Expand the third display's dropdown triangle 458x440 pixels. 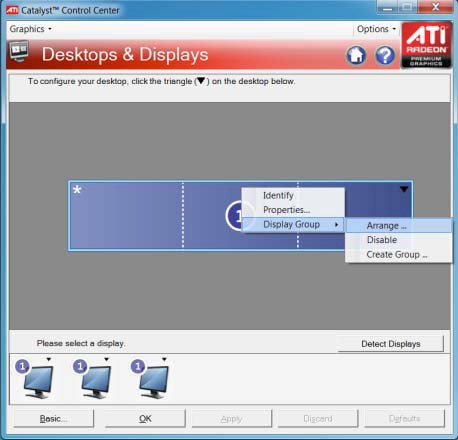[x=164, y=359]
